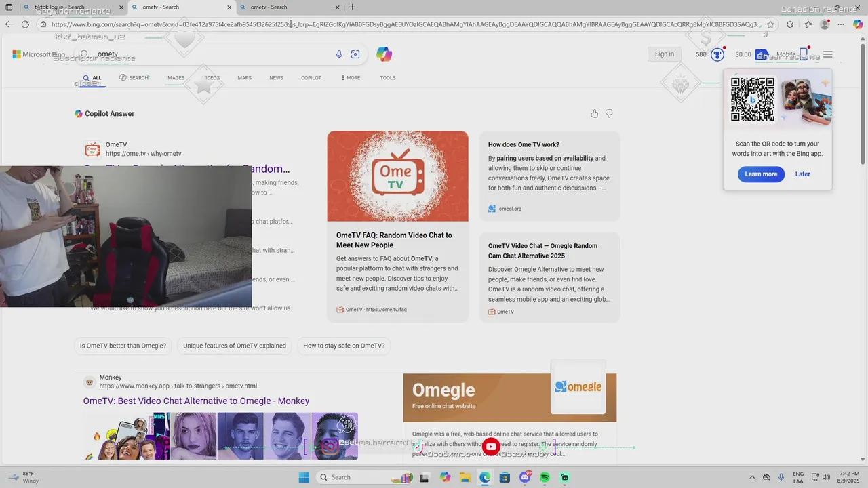Open Windows Start button
Viewport: 868px width, 488px height.
click(x=304, y=477)
